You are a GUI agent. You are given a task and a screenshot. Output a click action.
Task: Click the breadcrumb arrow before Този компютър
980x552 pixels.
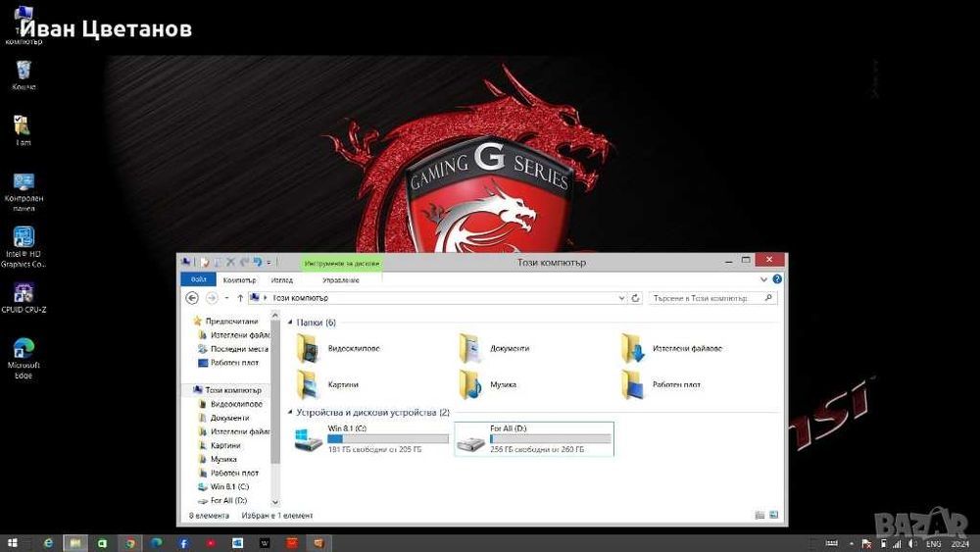(x=265, y=298)
